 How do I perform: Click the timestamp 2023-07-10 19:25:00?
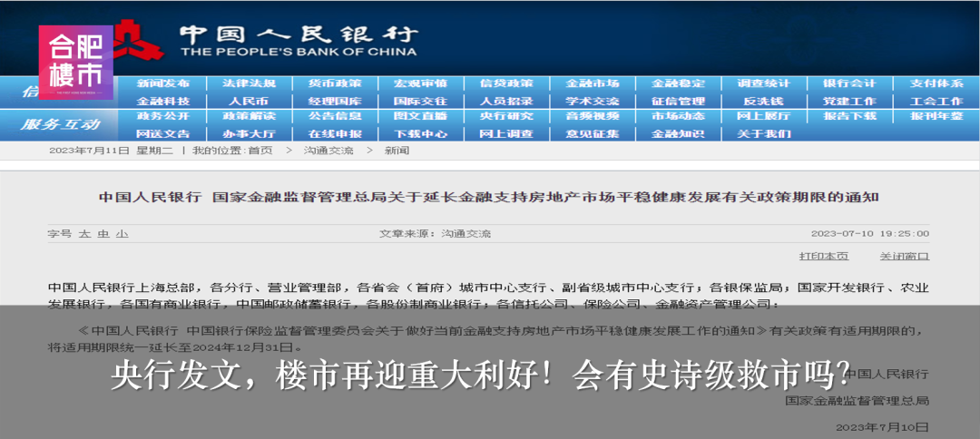(x=870, y=233)
